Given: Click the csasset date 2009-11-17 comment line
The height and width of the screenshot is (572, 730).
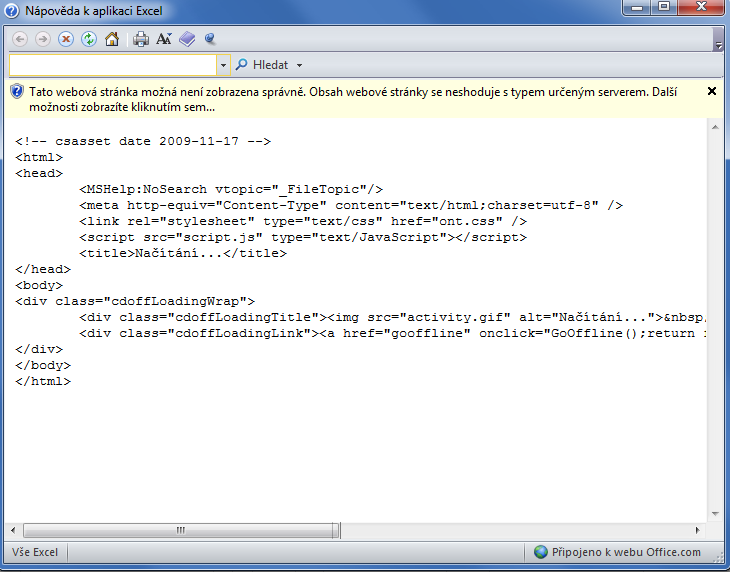Looking at the screenshot, I should click(x=143, y=141).
